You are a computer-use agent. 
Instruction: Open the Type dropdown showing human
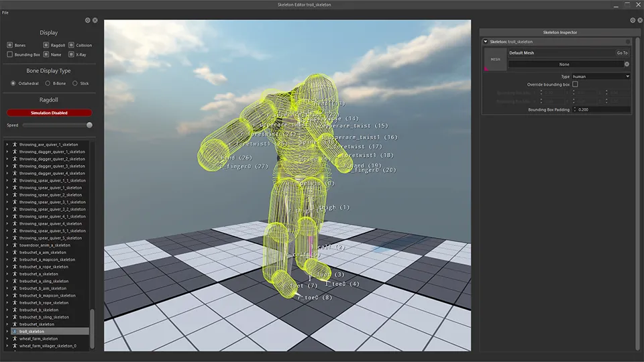(600, 76)
